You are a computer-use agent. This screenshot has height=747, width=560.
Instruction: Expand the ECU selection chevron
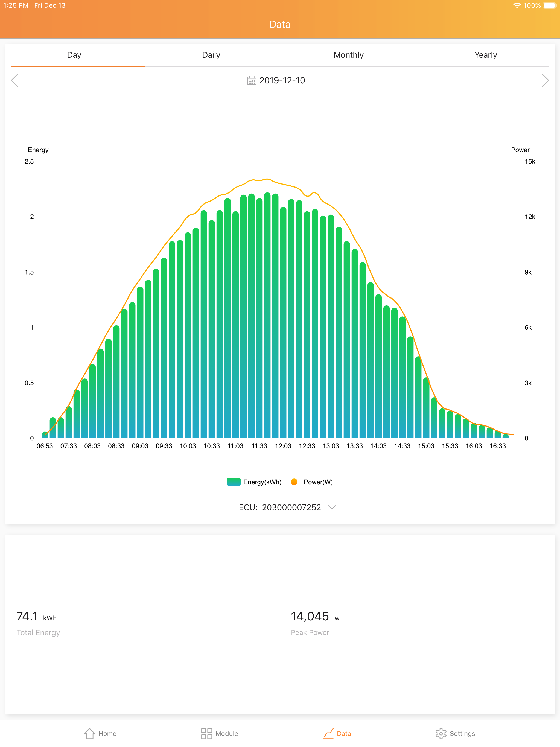pos(332,507)
